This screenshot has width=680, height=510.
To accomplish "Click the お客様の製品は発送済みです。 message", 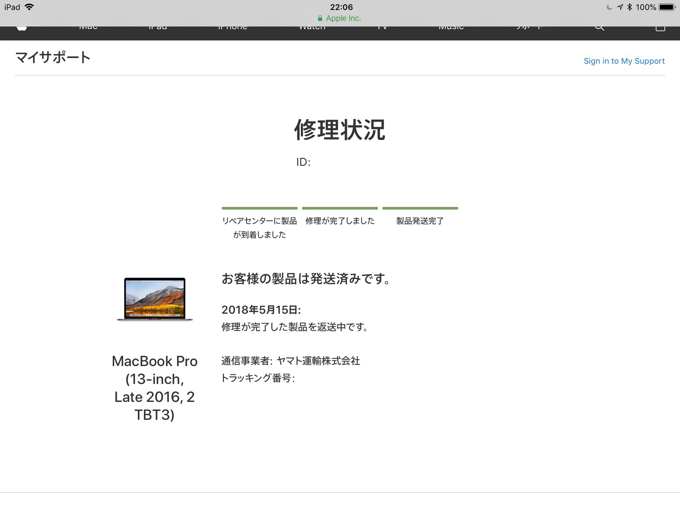I will 306,278.
